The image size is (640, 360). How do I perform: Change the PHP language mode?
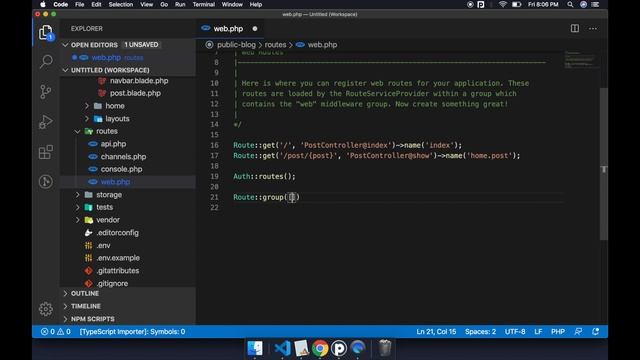coord(558,331)
